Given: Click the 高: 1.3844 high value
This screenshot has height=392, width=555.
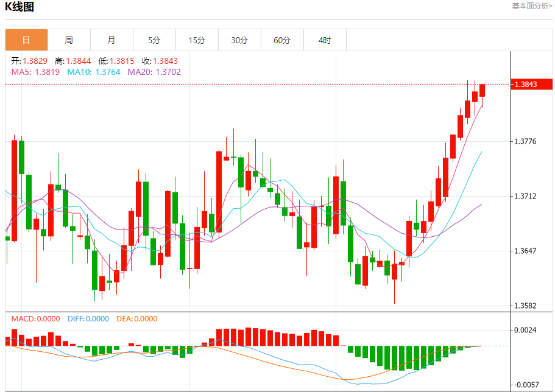Looking at the screenshot, I should (x=73, y=61).
